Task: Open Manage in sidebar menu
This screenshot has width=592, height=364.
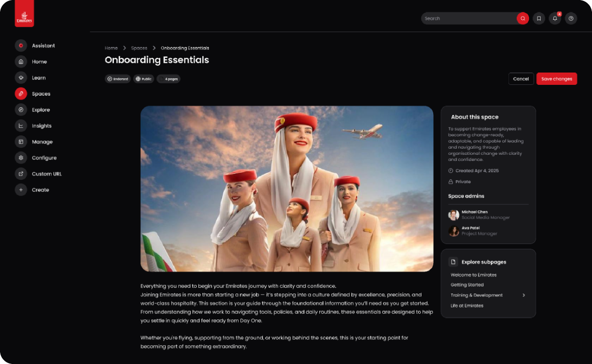Action: [x=42, y=142]
